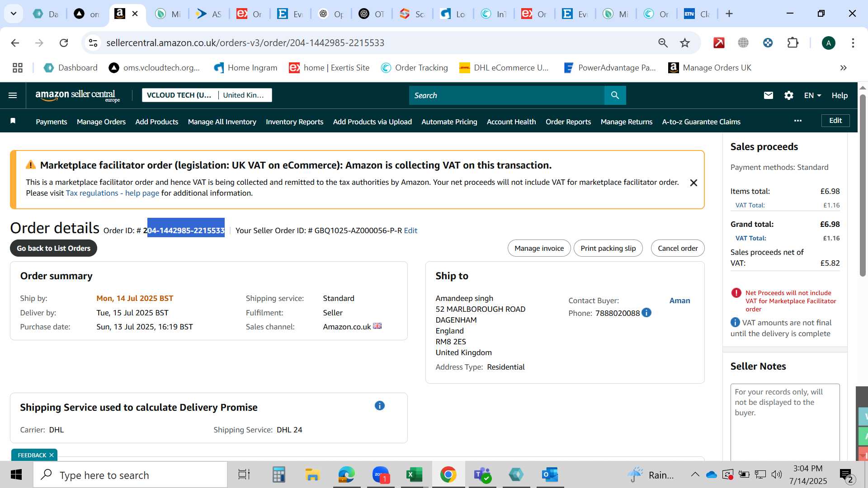Open Order Reports menu item
This screenshot has height=488, width=868.
tap(568, 122)
